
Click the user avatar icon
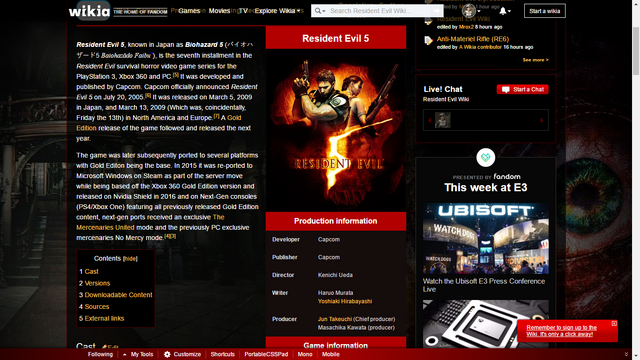469,11
